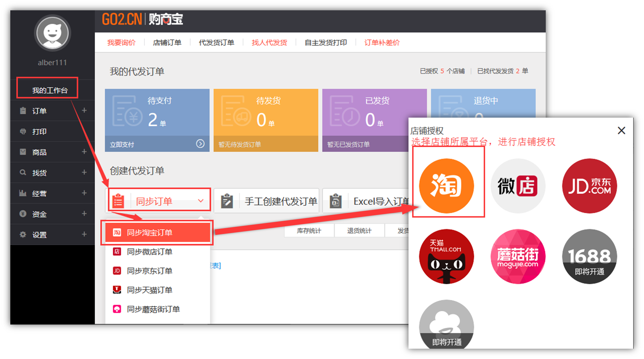This screenshot has height=359, width=644.
Task: Choose the JD.COM 京东 platform icon
Action: (x=589, y=186)
